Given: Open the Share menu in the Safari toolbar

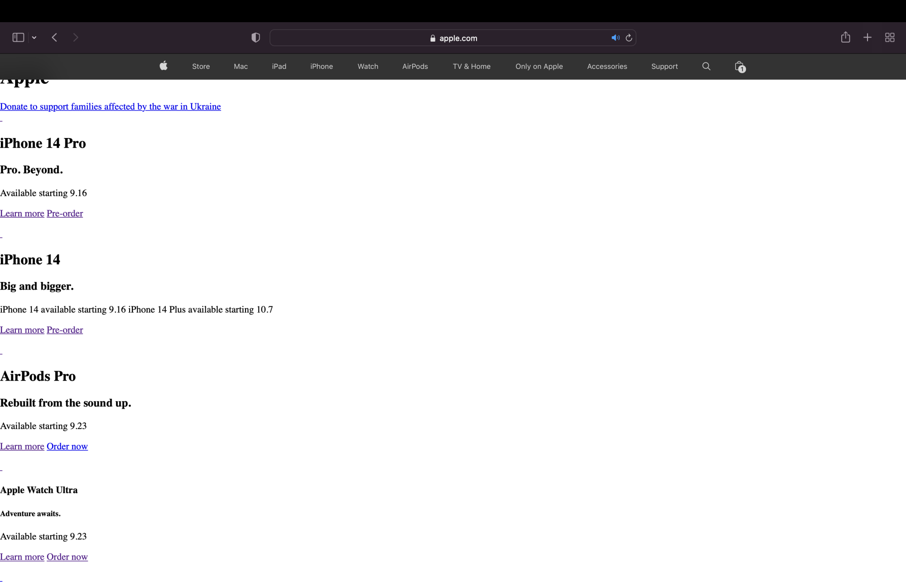Looking at the screenshot, I should click(845, 38).
